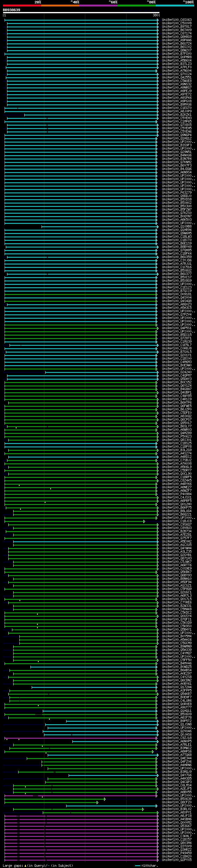Viewport: 197px width, 868px height.
Task: Click UniRef100_A9NRG7 hit name
Action: click(x=177, y=88)
